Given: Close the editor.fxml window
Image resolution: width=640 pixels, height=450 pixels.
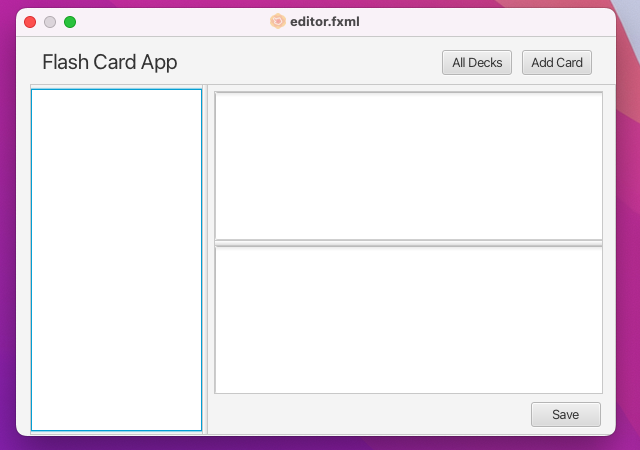Looking at the screenshot, I should [30, 22].
